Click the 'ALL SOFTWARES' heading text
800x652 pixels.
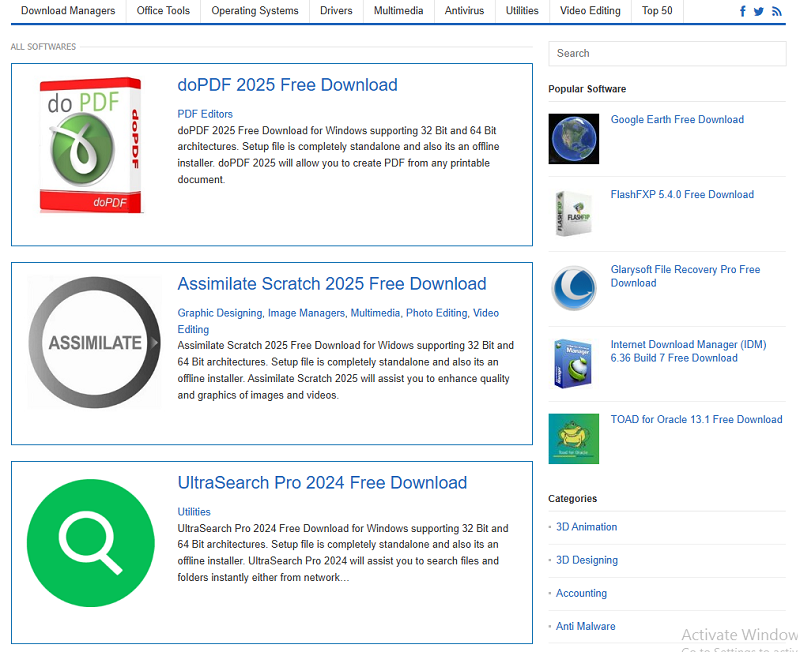43,47
